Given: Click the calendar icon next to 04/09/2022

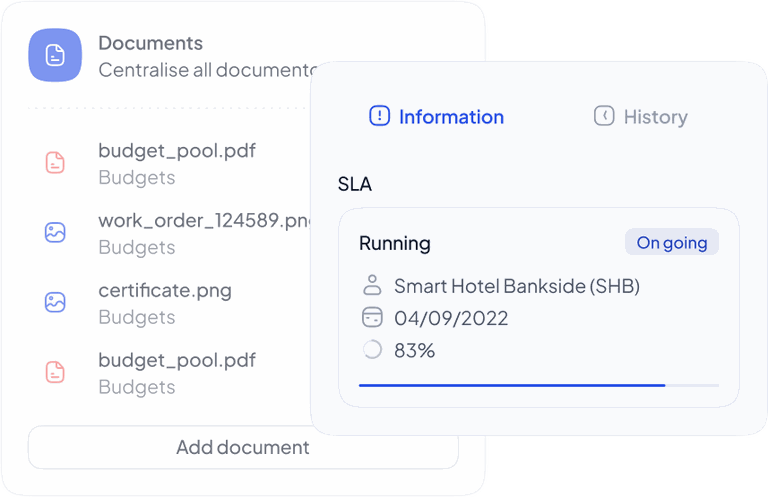Looking at the screenshot, I should point(372,318).
